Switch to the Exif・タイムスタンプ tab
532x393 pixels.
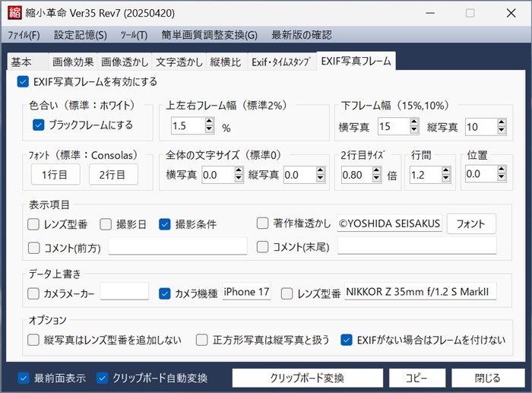click(281, 62)
